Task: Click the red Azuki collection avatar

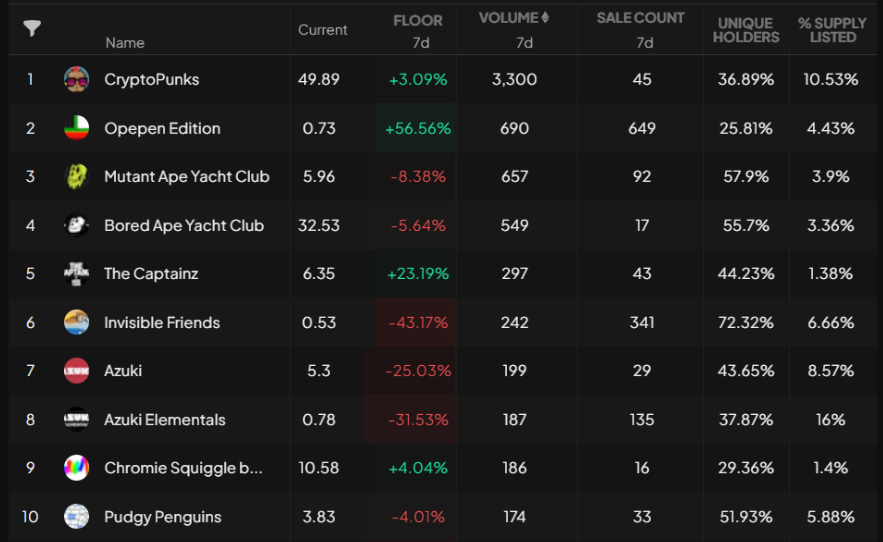Action: (x=76, y=371)
